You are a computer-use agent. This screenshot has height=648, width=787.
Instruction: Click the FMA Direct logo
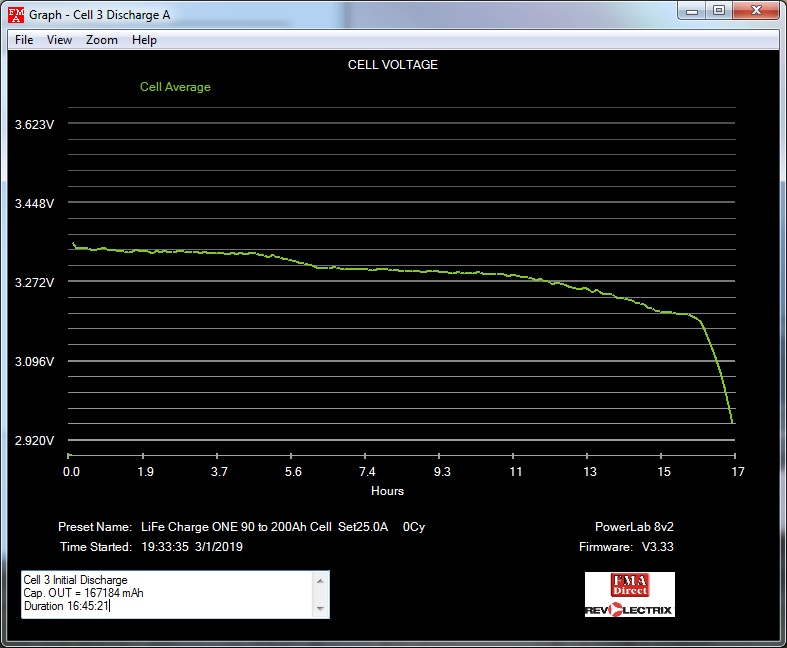(629, 585)
